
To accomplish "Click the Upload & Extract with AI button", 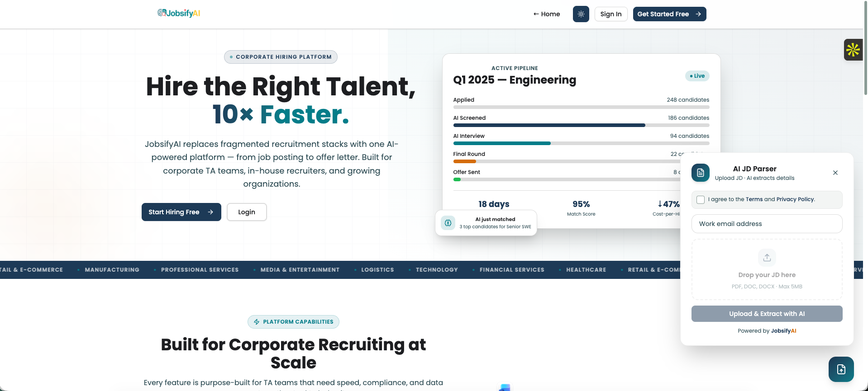I will (767, 314).
